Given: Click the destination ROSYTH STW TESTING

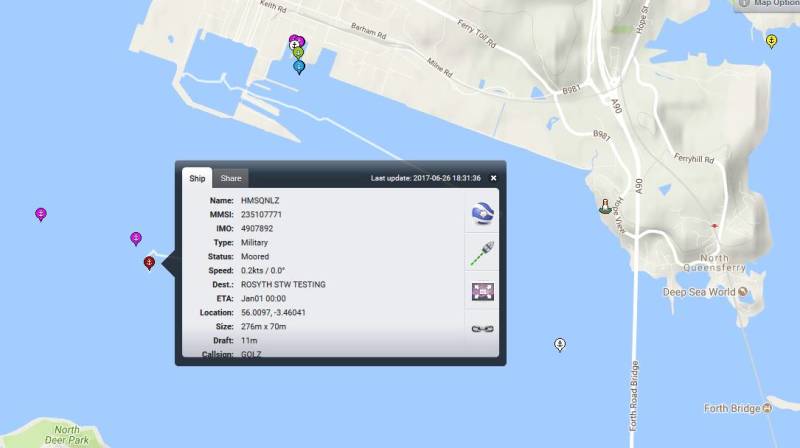Looking at the screenshot, I should click(283, 284).
